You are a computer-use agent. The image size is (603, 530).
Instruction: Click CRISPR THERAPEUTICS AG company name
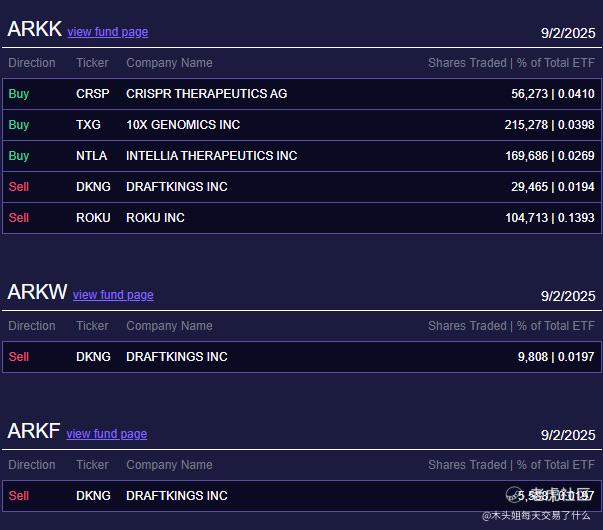[x=207, y=93]
